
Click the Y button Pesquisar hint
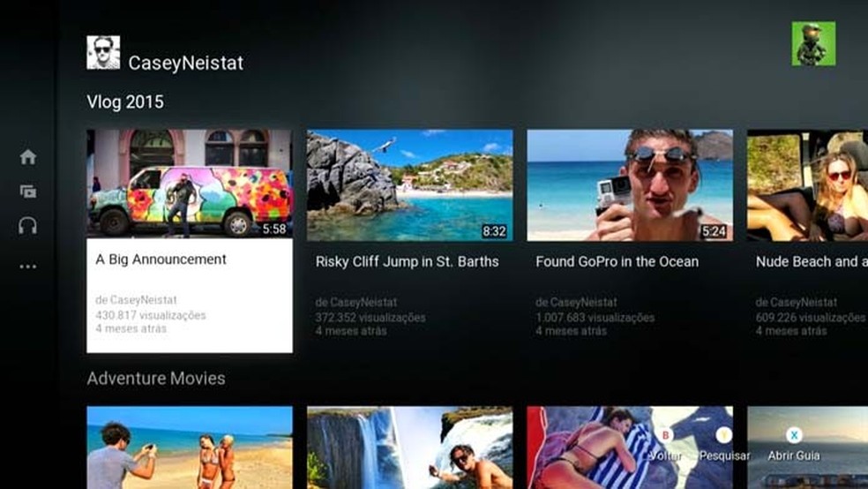click(723, 435)
